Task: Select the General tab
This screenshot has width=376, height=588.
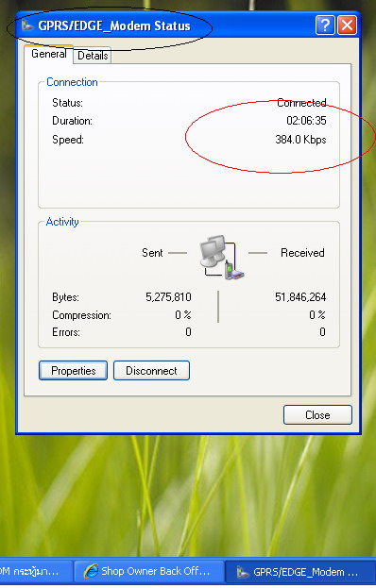Action: [x=48, y=54]
